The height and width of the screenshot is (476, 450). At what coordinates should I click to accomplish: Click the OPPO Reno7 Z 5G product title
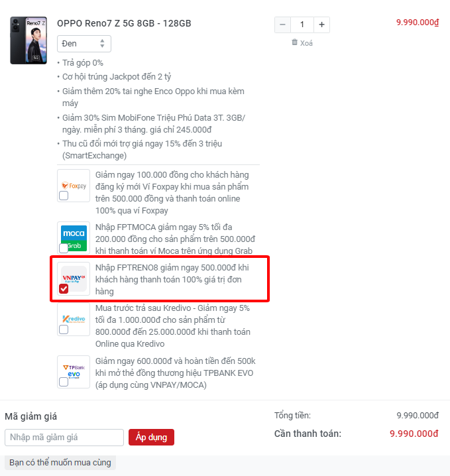124,23
